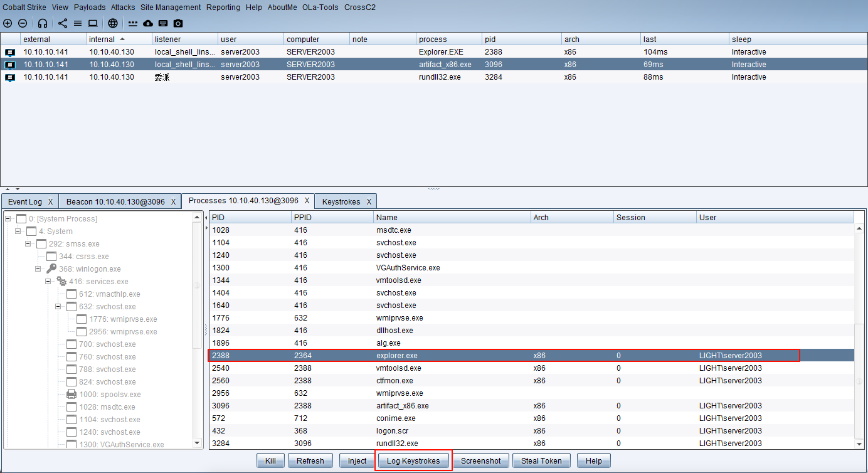Click the Inject button
Viewport: 868px width, 473px height.
pos(357,460)
